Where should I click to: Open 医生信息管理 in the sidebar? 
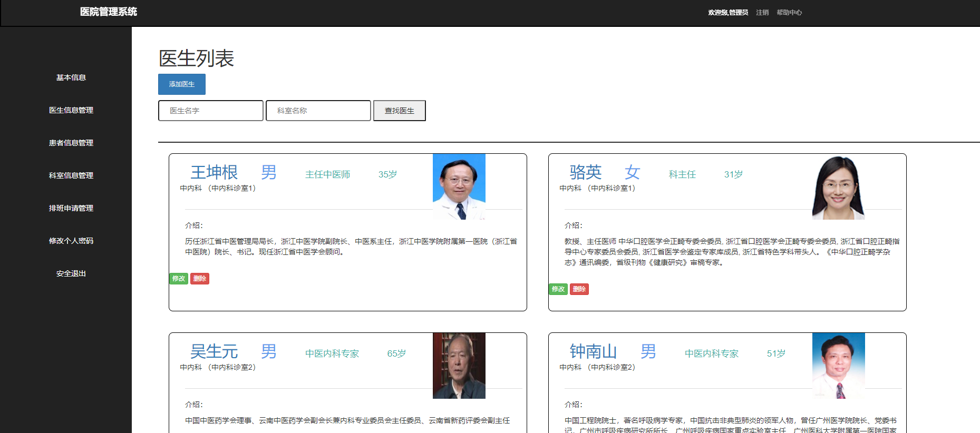(x=71, y=110)
